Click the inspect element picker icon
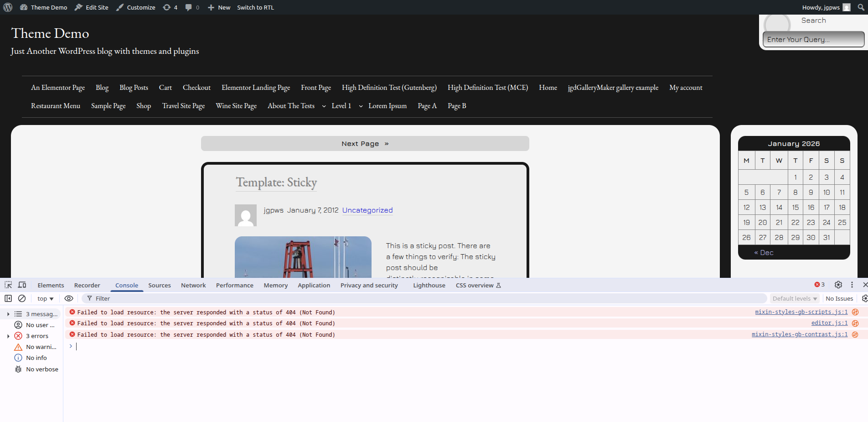The height and width of the screenshot is (422, 868). coord(8,285)
